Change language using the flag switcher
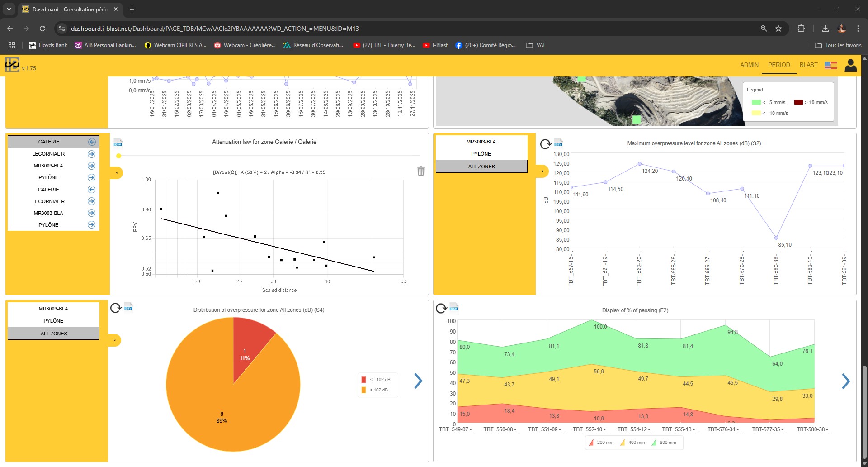Screen dimensions: 868x467 831,65
